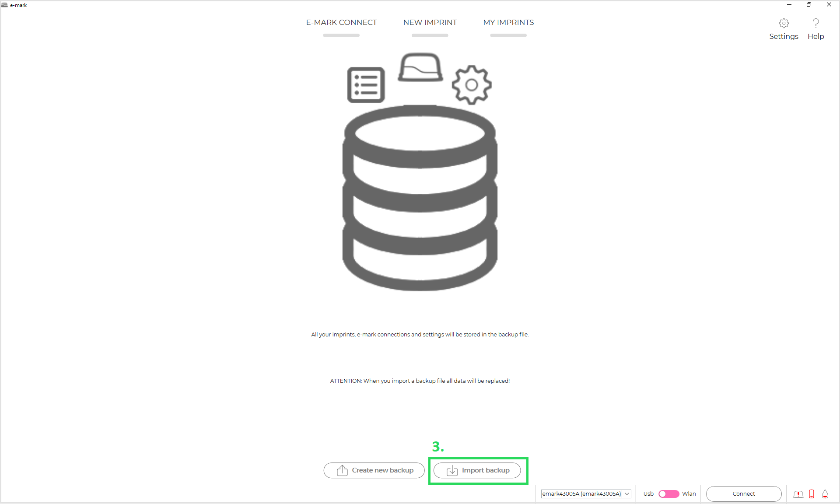Image resolution: width=840 pixels, height=504 pixels.
Task: Switch to the E-MARK CONNECT tab
Action: 341,23
